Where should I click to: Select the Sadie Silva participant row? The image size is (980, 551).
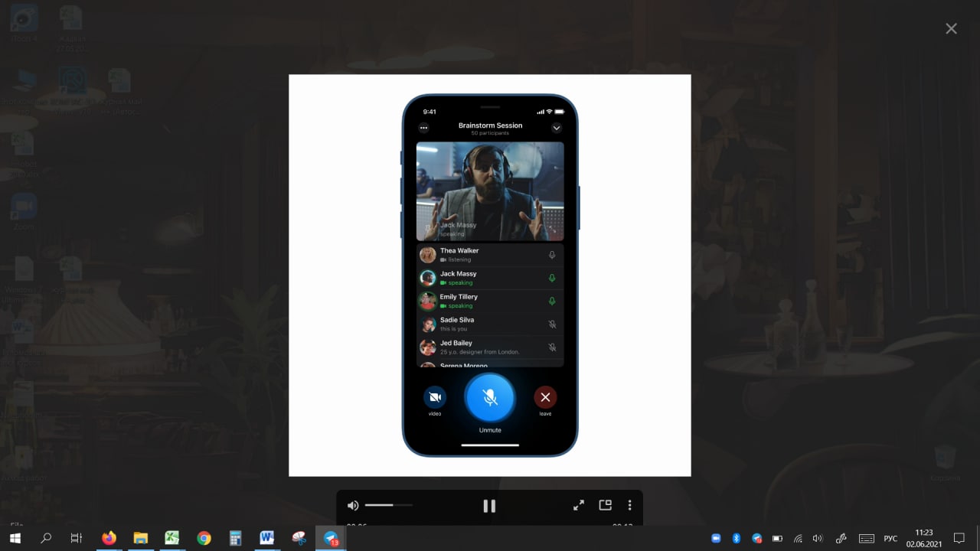(x=490, y=324)
